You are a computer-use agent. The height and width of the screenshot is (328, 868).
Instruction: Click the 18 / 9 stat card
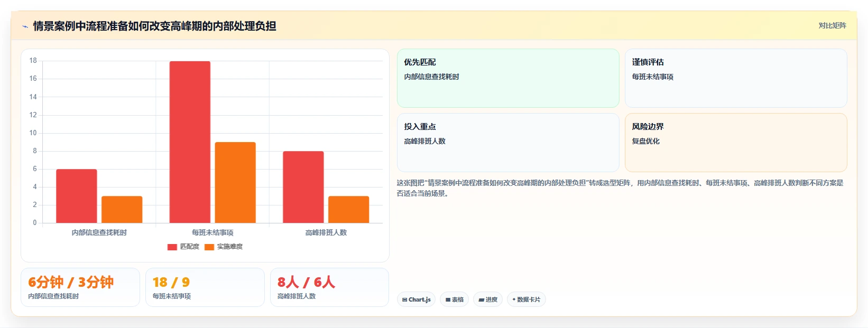[205, 287]
